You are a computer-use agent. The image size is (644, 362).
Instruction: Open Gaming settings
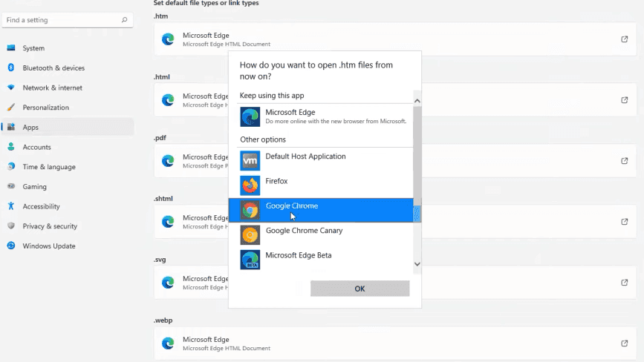coord(68,186)
